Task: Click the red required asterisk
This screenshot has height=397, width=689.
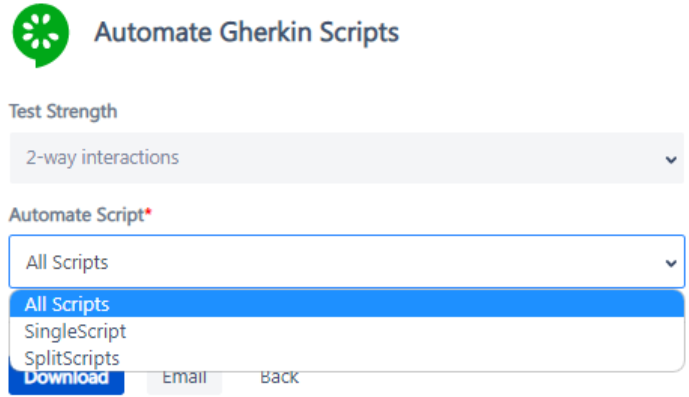Action: coord(149,212)
